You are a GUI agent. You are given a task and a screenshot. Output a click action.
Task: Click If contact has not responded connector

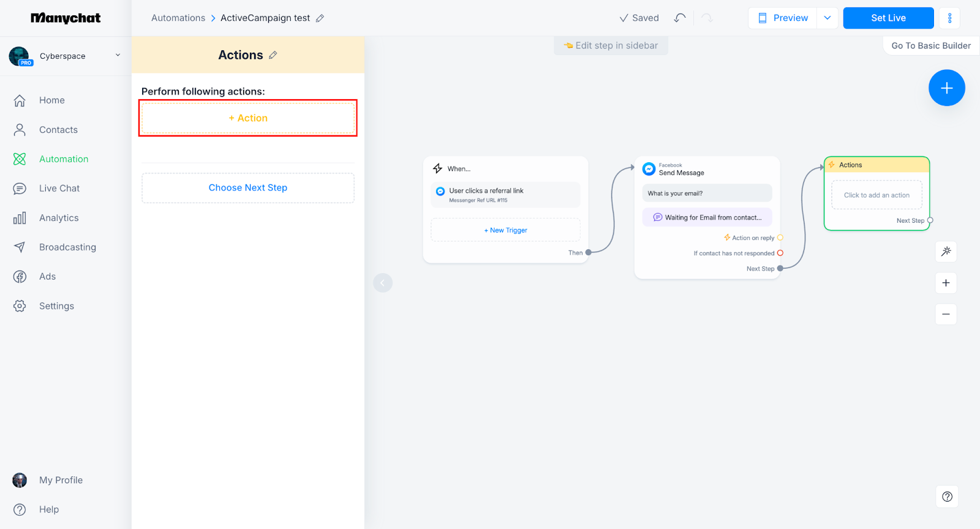[780, 253]
